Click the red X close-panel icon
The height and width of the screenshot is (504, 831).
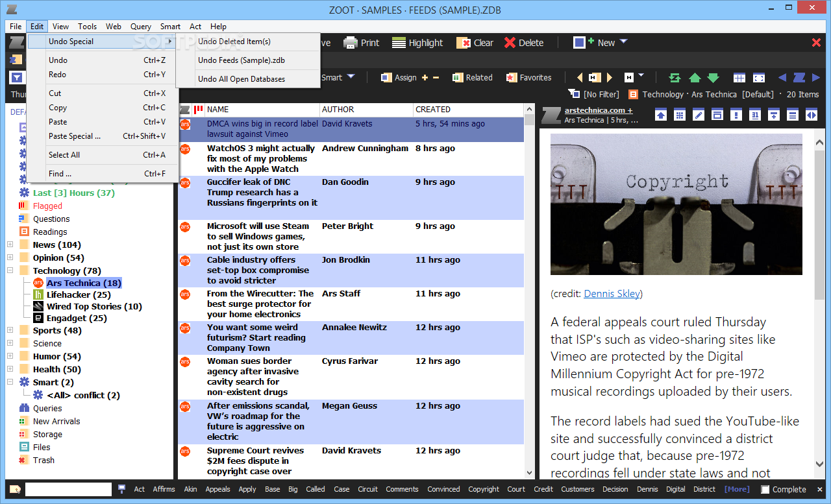(x=817, y=43)
